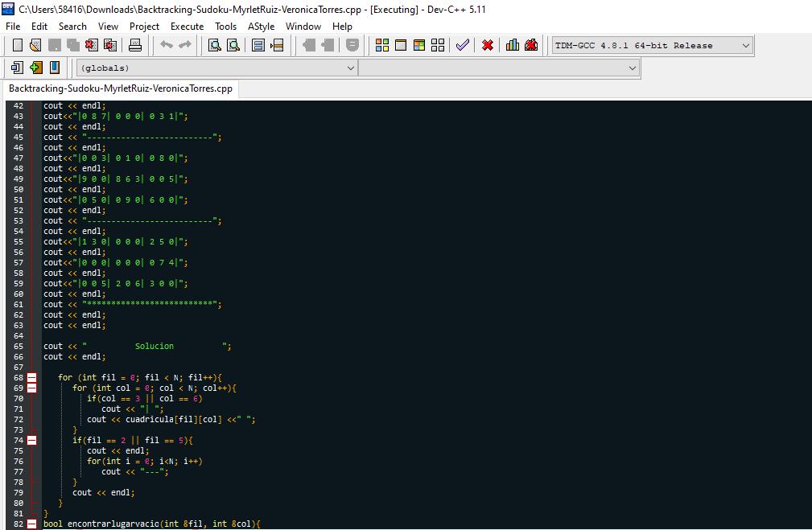Screen dimensions: 812x530
Task: Open the Window menu
Action: 303,27
